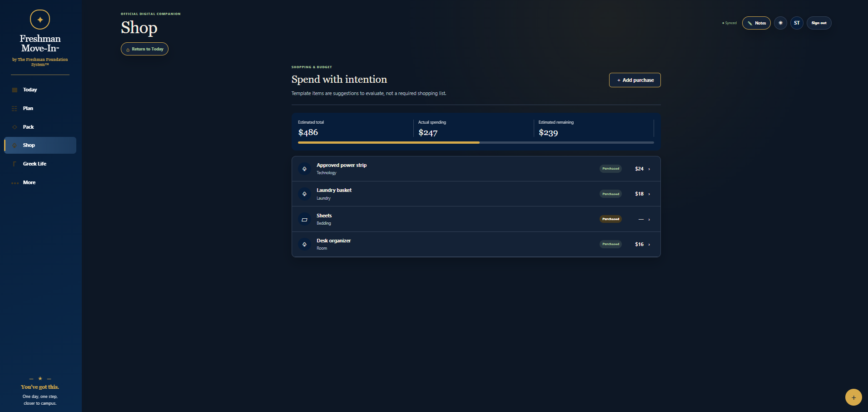
Task: Expand the Desk organizer row chevron
Action: 649,245
